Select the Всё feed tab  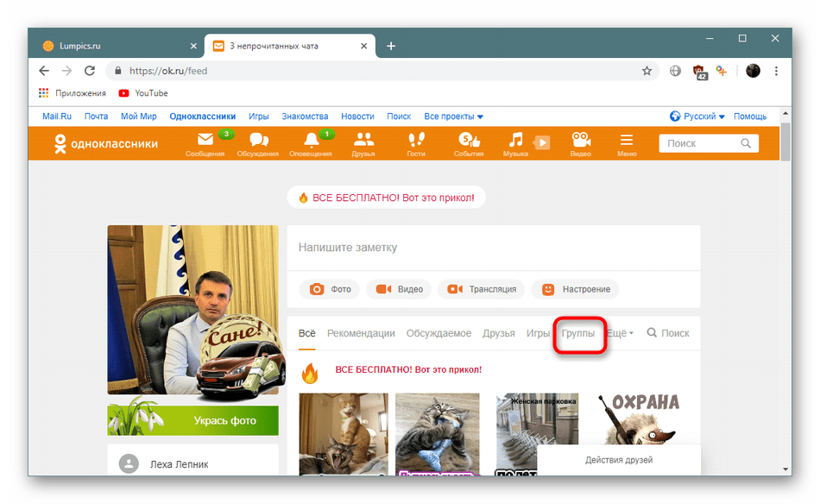pos(307,333)
